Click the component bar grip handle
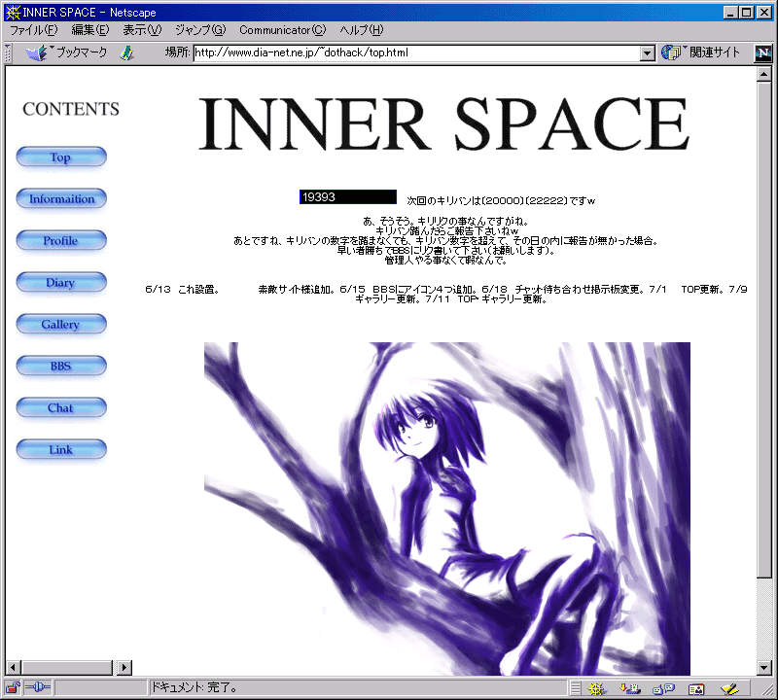Image resolution: width=778 pixels, height=700 pixels. click(x=575, y=688)
